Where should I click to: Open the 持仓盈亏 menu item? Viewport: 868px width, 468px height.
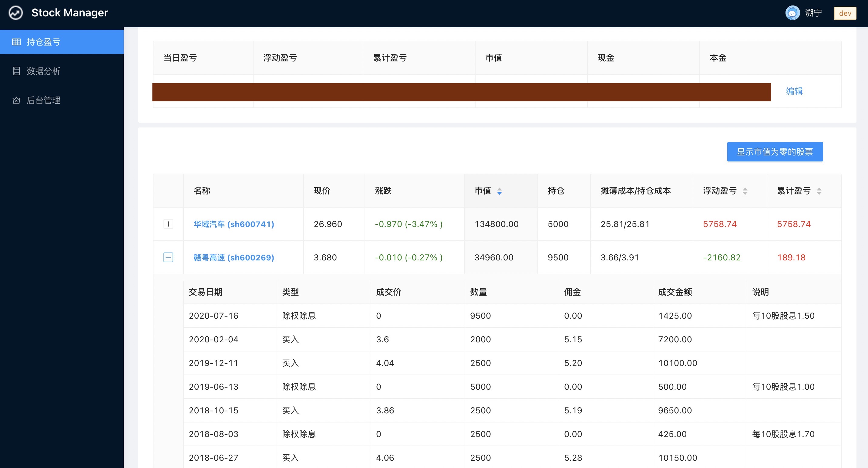(x=43, y=42)
